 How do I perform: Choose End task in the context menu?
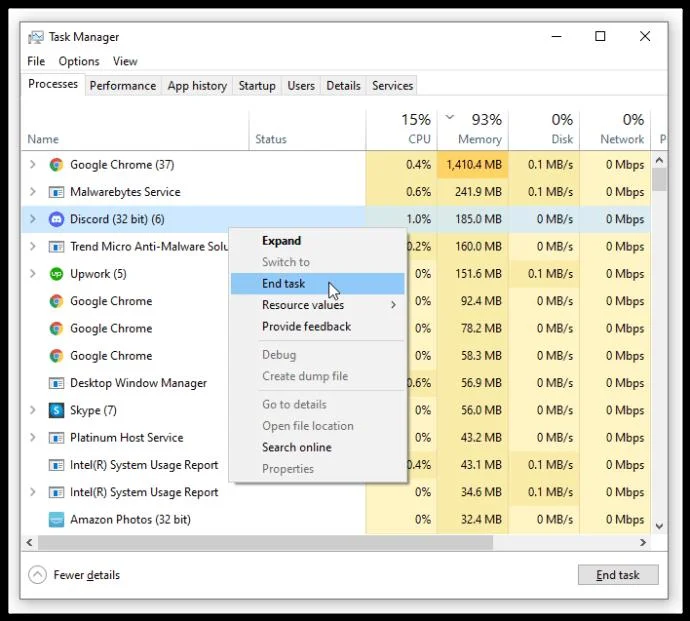point(317,283)
